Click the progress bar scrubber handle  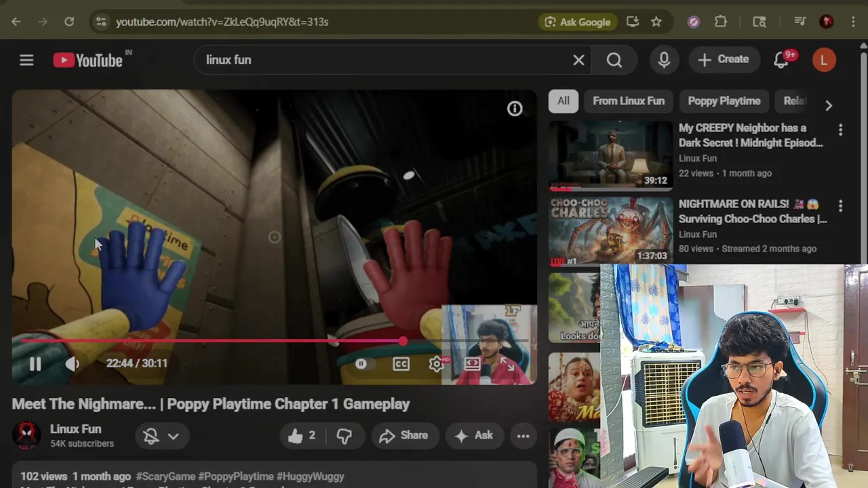pyautogui.click(x=403, y=341)
